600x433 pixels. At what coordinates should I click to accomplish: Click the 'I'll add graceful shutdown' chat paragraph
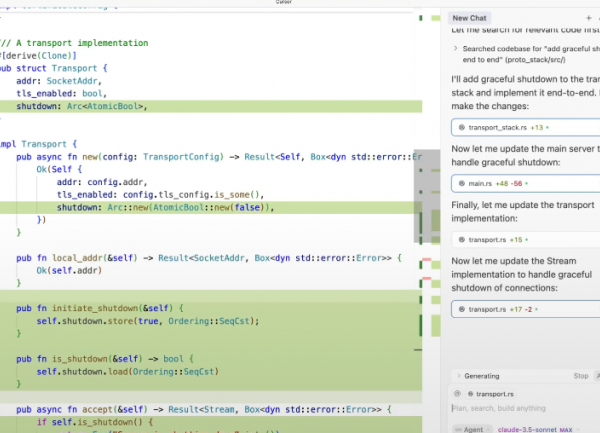(x=525, y=93)
